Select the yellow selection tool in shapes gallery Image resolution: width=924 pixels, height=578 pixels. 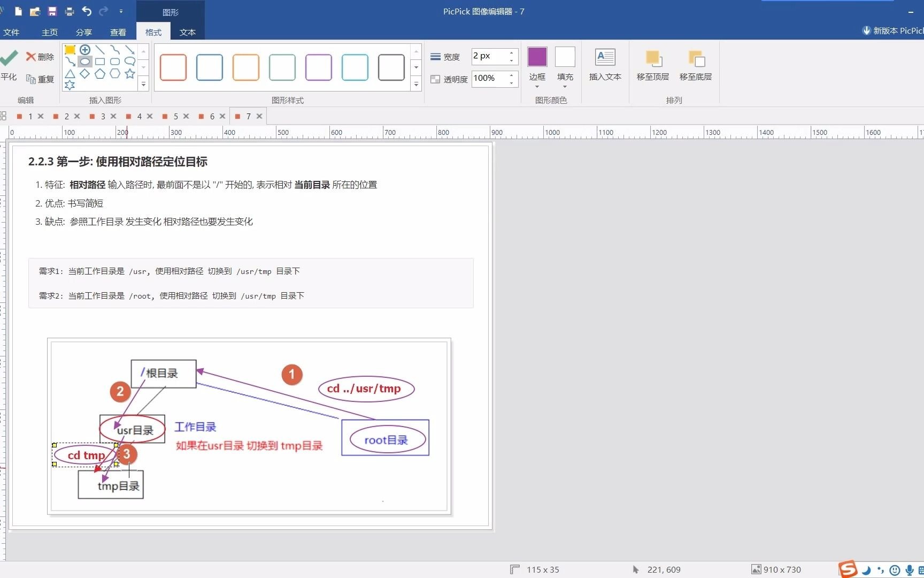coord(70,50)
